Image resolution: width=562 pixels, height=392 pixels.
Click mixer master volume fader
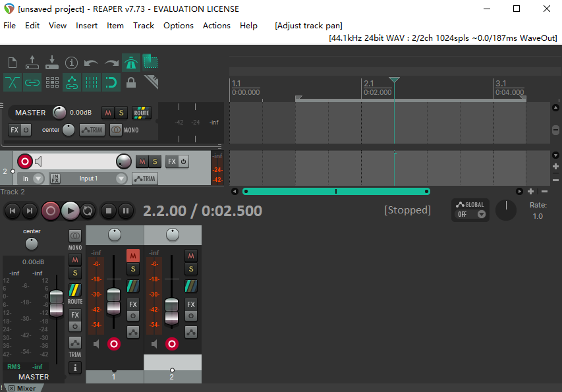point(56,304)
